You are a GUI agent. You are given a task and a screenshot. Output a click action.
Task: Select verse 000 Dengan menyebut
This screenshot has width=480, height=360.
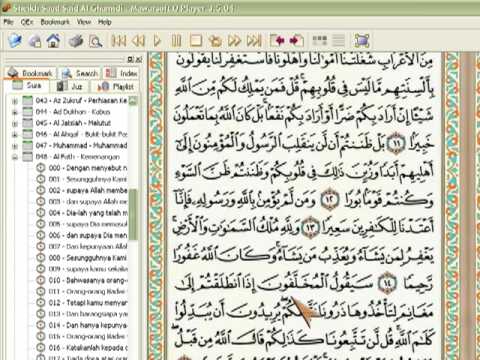[88, 168]
